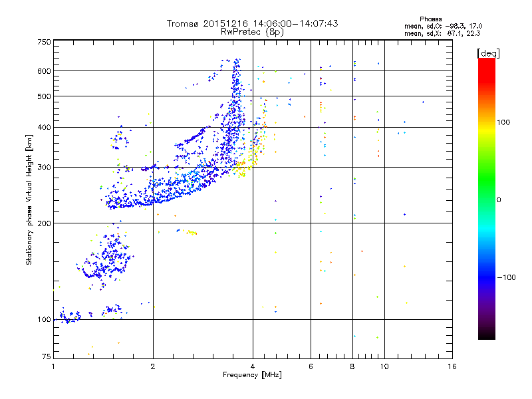Click the y-axis tick label "400"
The width and height of the screenshot is (532, 399).
[44, 128]
